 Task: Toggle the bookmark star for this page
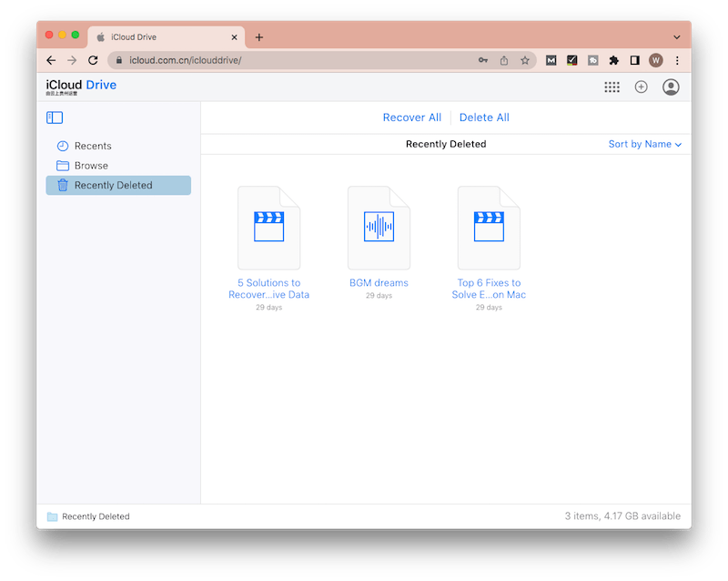(525, 59)
